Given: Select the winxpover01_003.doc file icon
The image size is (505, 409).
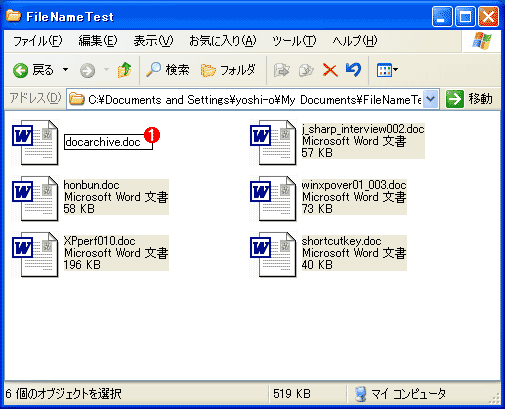Looking at the screenshot, I should (x=273, y=199).
